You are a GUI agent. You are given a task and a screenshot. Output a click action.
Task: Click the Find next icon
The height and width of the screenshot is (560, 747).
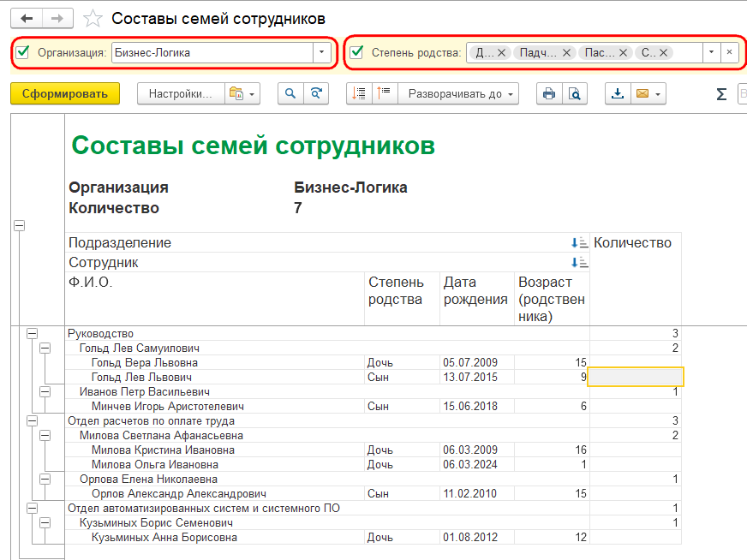[316, 93]
